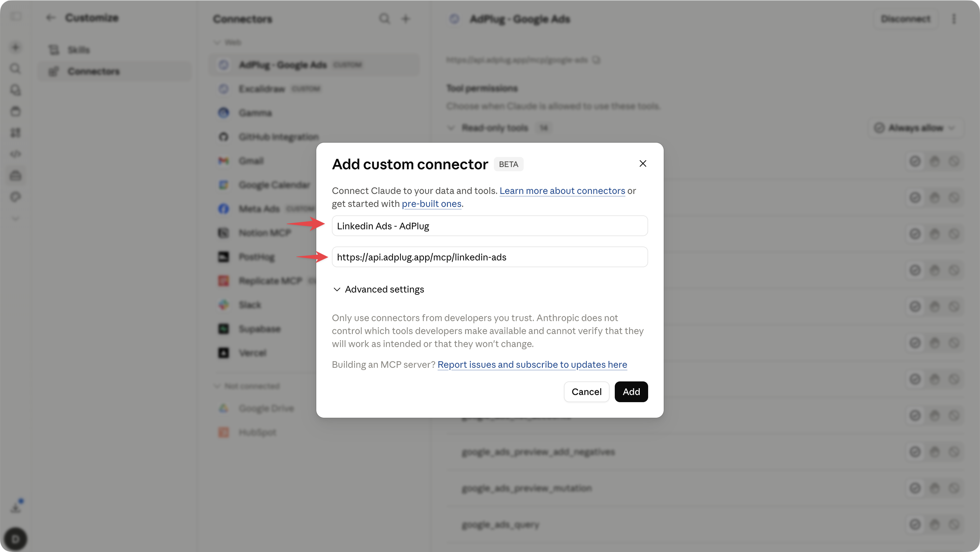Follow the pre-built ones link
Viewport: 980px width, 552px height.
point(431,204)
